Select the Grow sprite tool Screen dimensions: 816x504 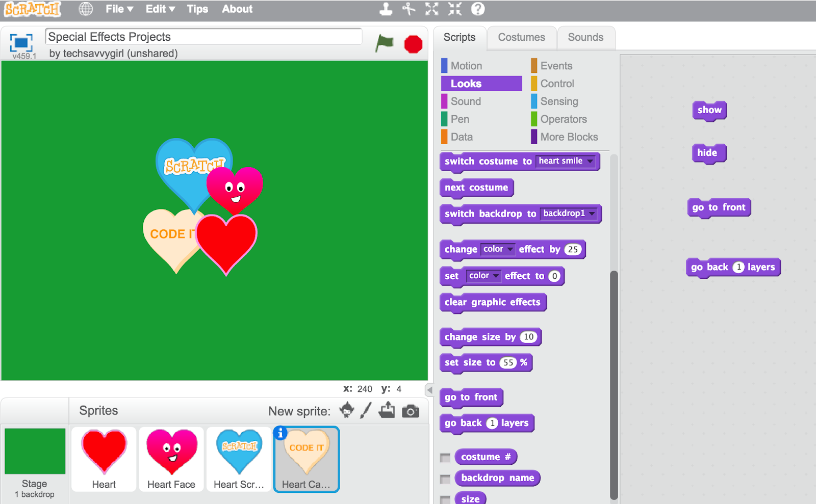point(431,9)
